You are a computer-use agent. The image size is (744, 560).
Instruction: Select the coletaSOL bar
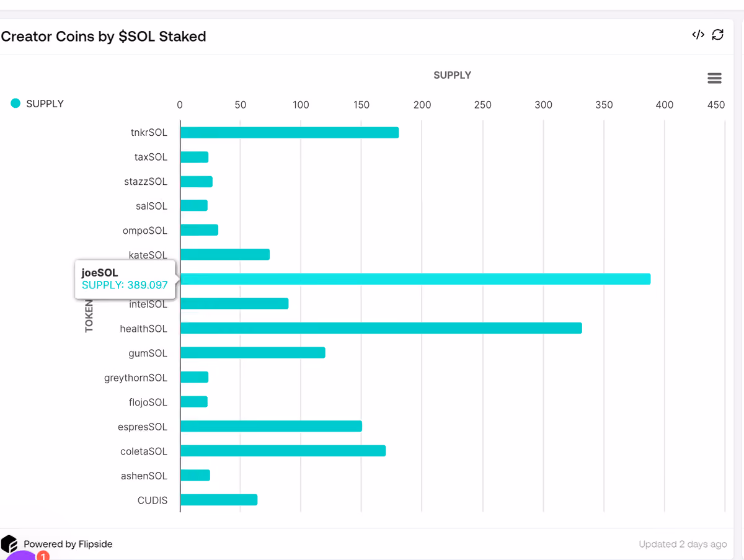[283, 451]
